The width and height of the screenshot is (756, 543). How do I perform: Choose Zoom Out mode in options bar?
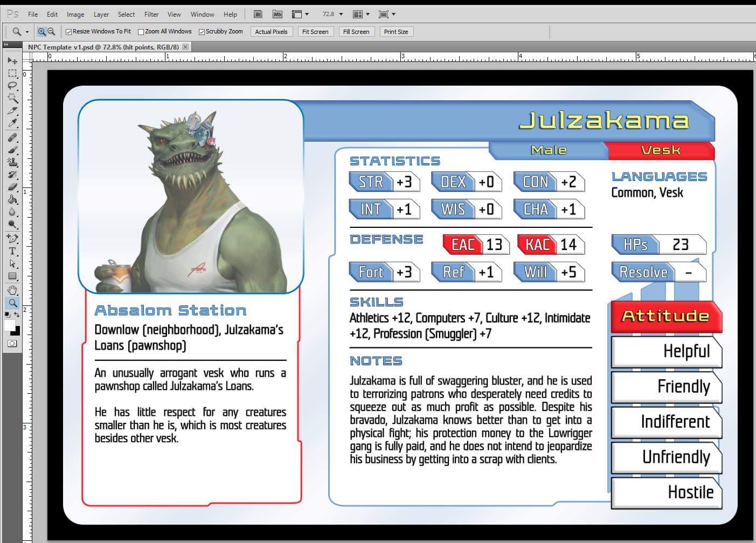click(51, 32)
